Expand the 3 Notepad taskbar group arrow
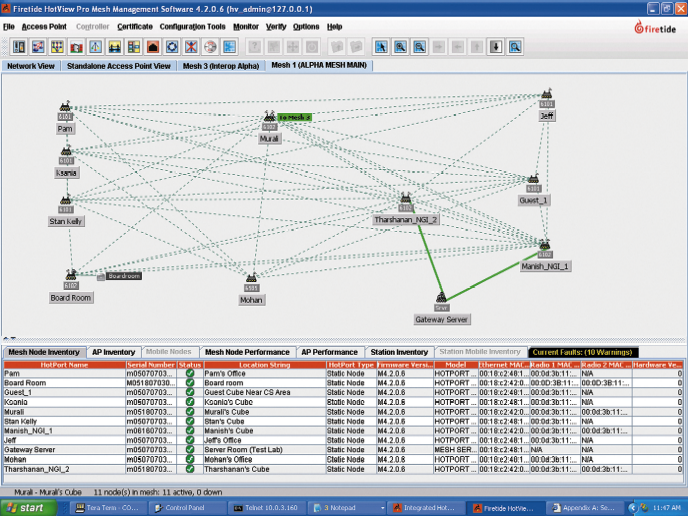This screenshot has width=688, height=516. coord(383,508)
